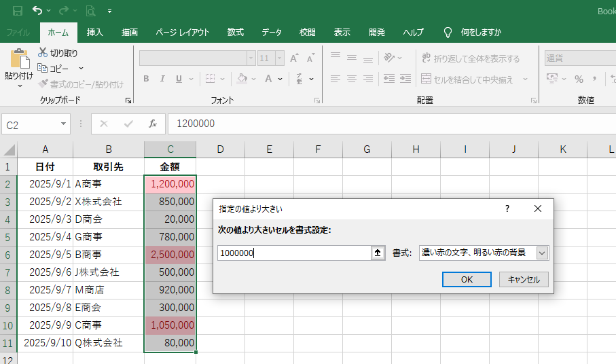Click the lightbulb tell me icon
The image size is (616, 364).
tap(448, 32)
